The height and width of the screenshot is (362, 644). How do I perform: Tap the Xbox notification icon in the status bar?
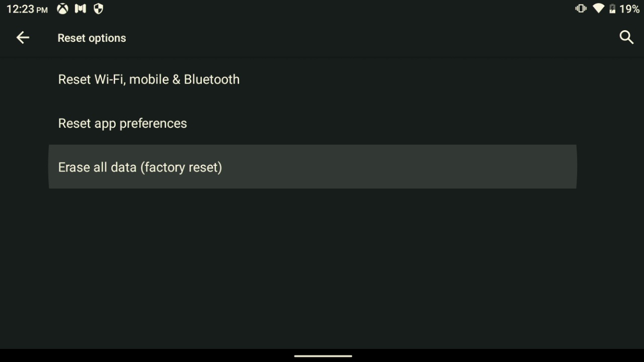coord(62,8)
